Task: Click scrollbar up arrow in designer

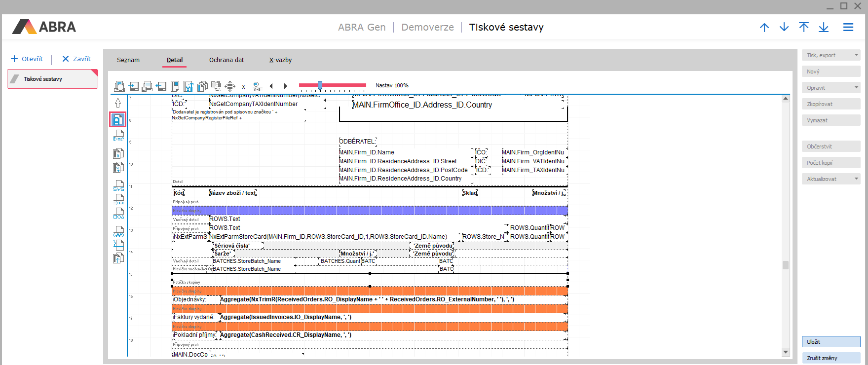Action: pos(786,99)
